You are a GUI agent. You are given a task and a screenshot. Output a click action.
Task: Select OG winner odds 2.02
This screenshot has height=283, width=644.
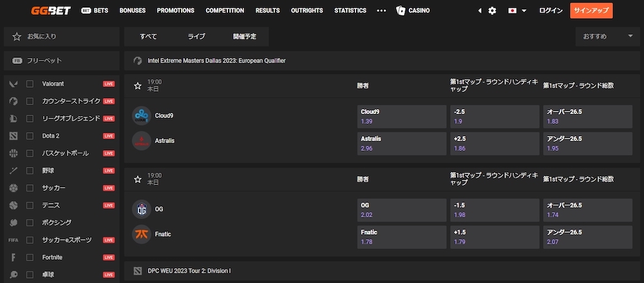tap(402, 210)
